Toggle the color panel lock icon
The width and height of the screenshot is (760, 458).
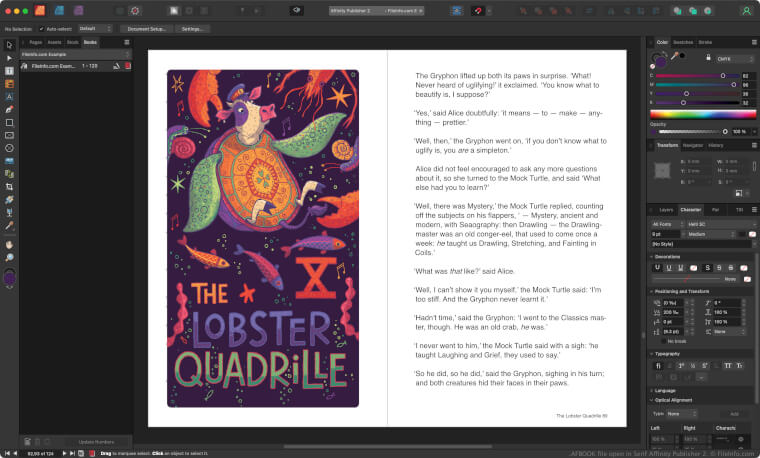pos(708,58)
